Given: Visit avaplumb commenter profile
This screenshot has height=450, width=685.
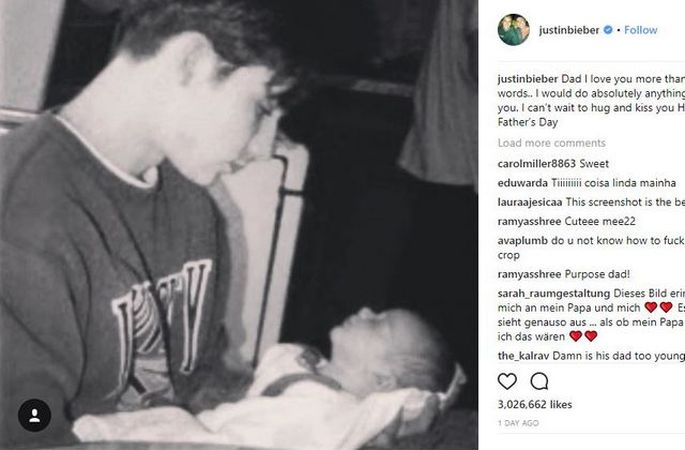Looking at the screenshot, I should pos(522,241).
